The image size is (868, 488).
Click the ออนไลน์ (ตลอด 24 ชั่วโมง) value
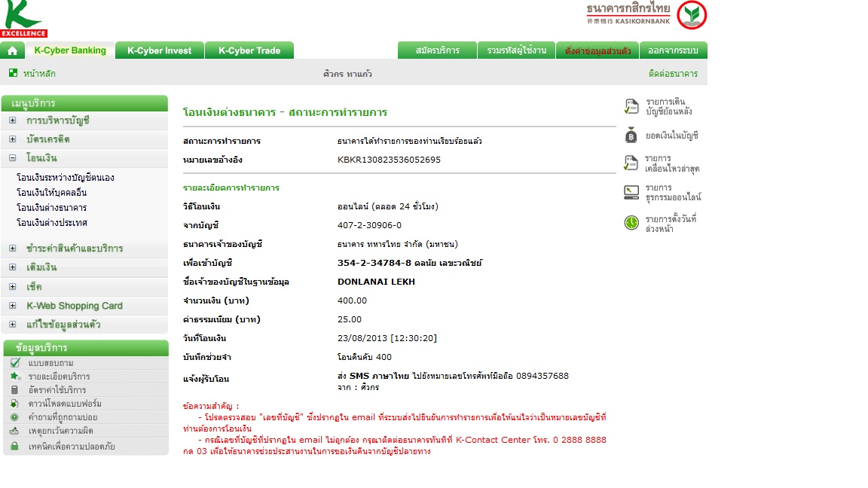click(x=387, y=206)
